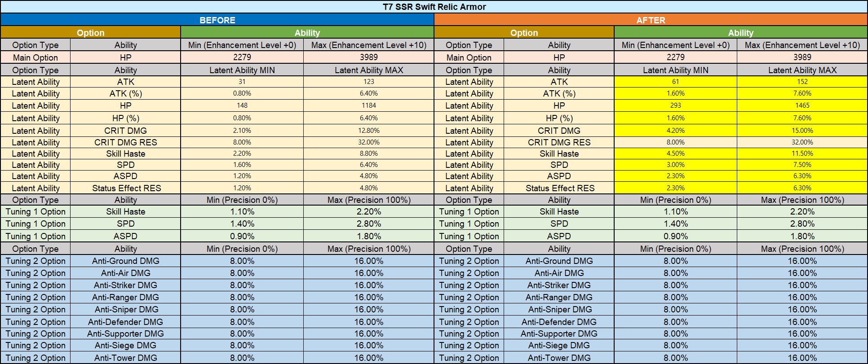The height and width of the screenshot is (364, 868).
Task: Click BEFORE latent ASPD max 4.80%
Action: point(369,176)
